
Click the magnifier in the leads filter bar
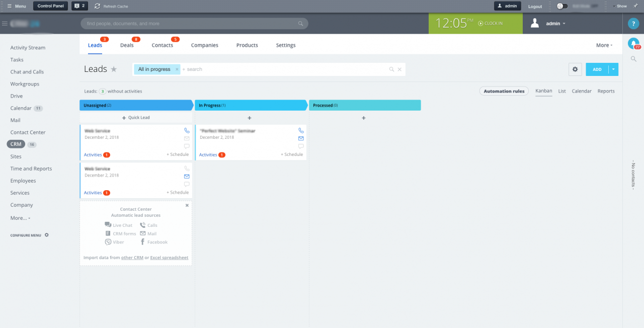coord(391,69)
